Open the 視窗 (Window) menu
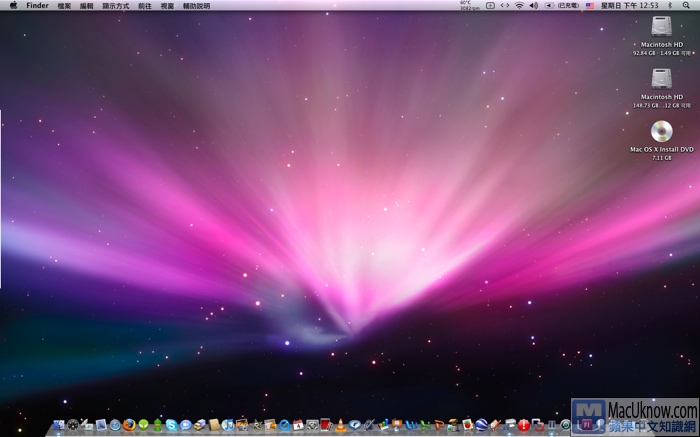This screenshot has width=700, height=437. [x=167, y=6]
